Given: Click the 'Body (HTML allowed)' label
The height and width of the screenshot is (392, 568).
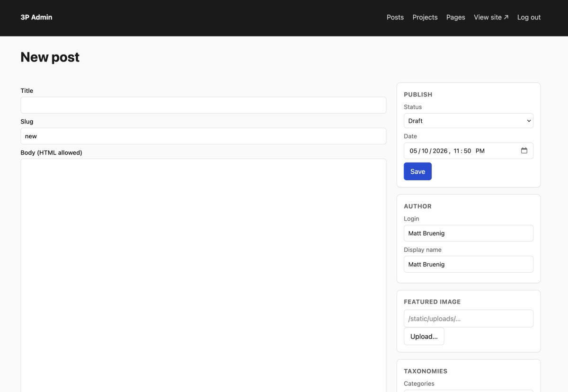Looking at the screenshot, I should [x=51, y=152].
